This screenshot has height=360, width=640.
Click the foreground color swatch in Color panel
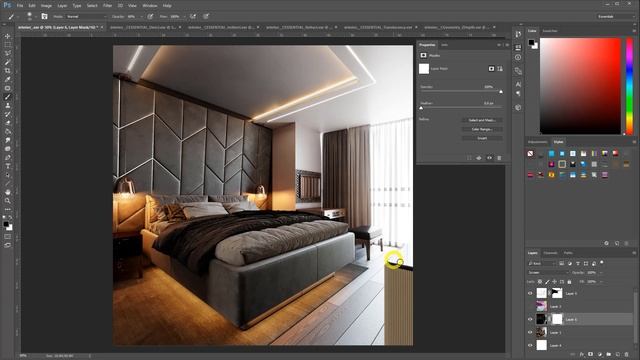pyautogui.click(x=531, y=42)
